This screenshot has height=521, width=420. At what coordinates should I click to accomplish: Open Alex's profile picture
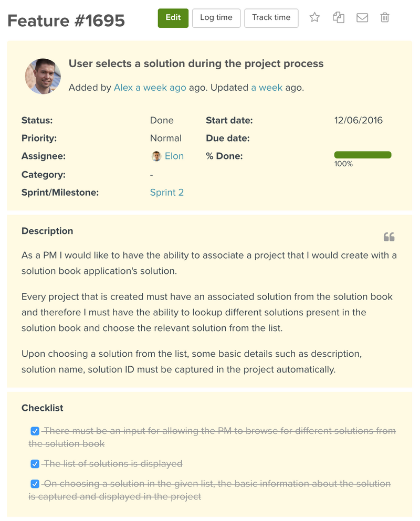43,76
